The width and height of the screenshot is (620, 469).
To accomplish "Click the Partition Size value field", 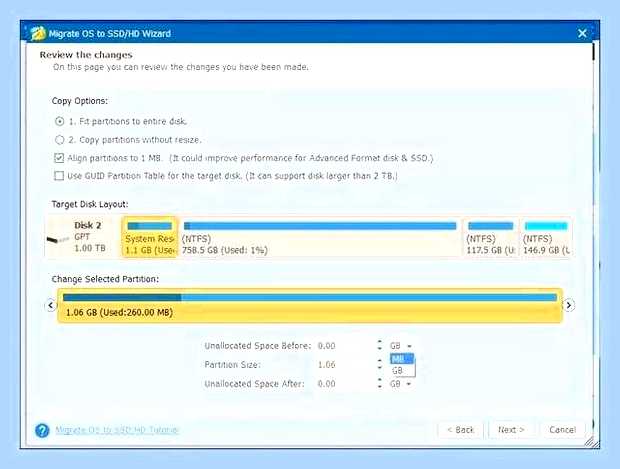I will click(x=344, y=365).
